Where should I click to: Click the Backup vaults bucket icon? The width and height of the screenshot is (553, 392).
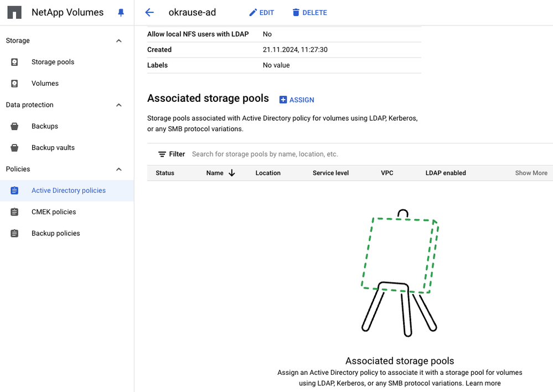click(x=14, y=148)
